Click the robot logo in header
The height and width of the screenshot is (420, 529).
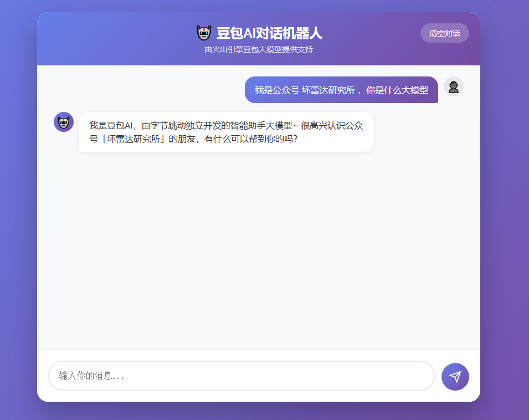[204, 33]
